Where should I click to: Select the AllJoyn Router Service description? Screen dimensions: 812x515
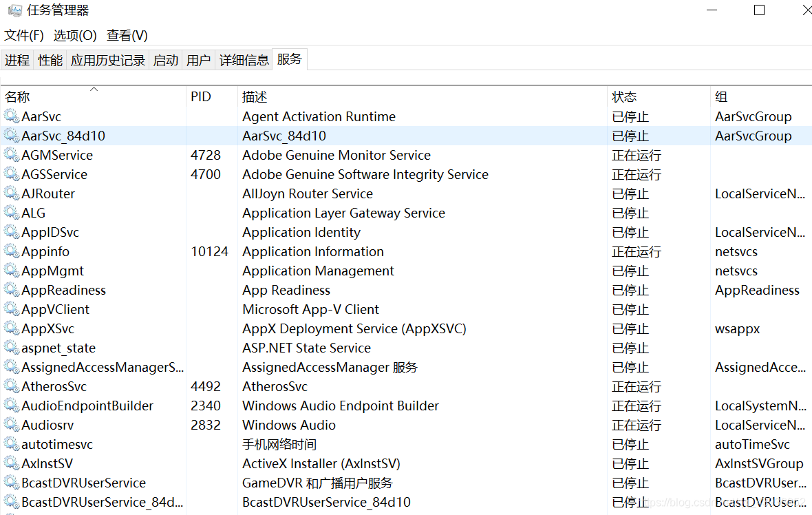pos(308,193)
